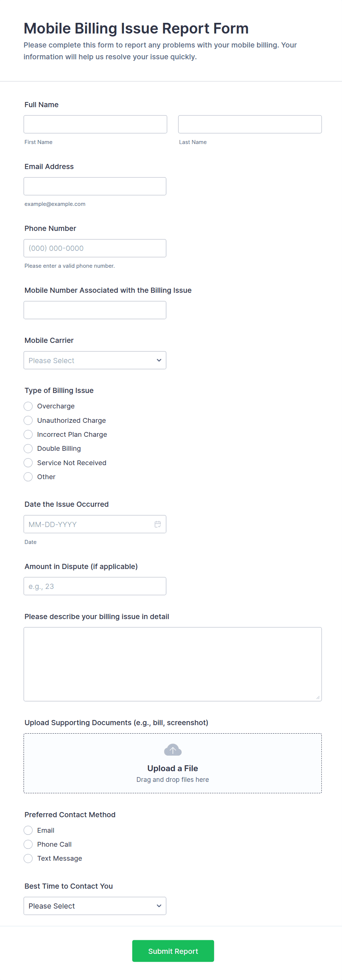Open the Mobile Carrier dropdown
The image size is (342, 980).
[95, 360]
